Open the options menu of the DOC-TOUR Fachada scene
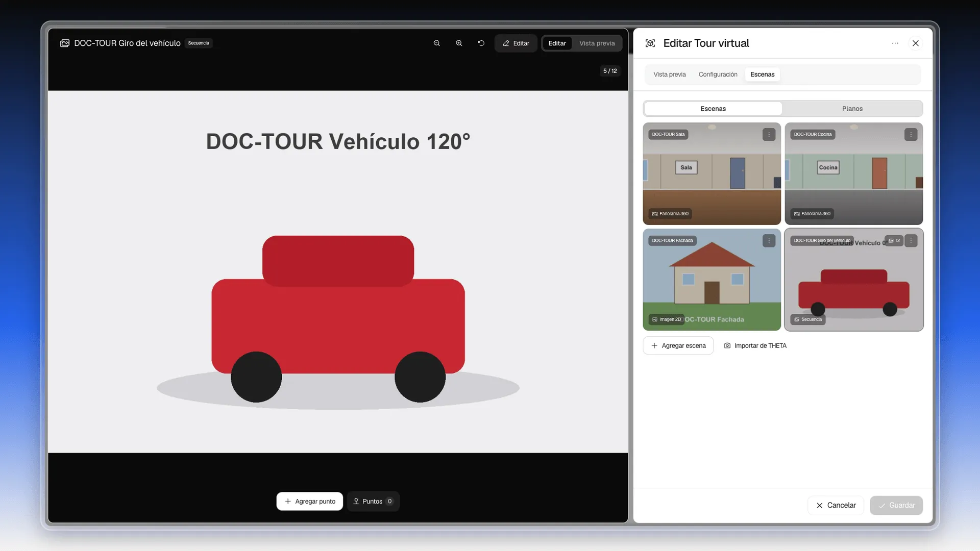The height and width of the screenshot is (551, 980). (x=769, y=241)
